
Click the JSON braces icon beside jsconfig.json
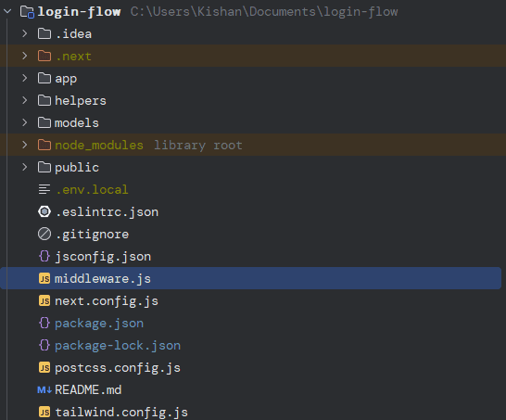coord(44,256)
